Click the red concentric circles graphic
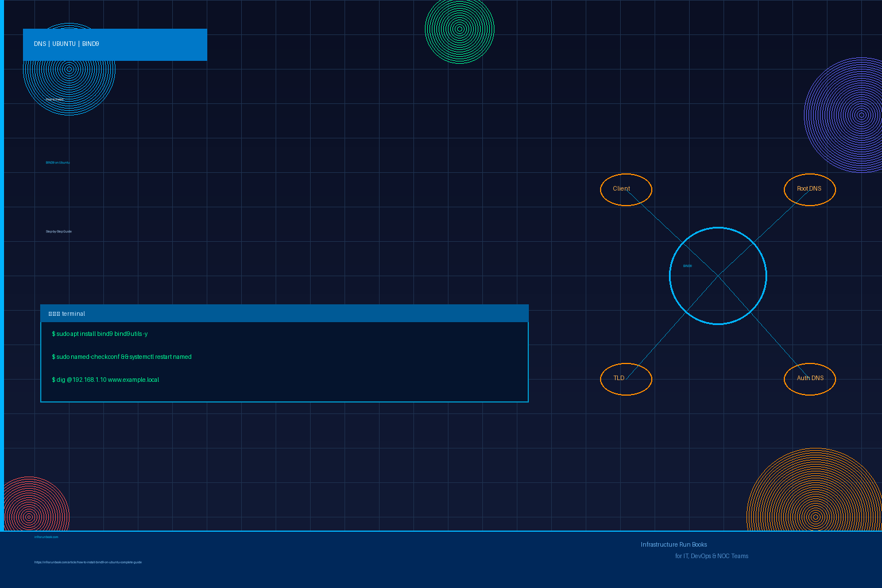Viewport: 882px width, 588px height. 33,506
